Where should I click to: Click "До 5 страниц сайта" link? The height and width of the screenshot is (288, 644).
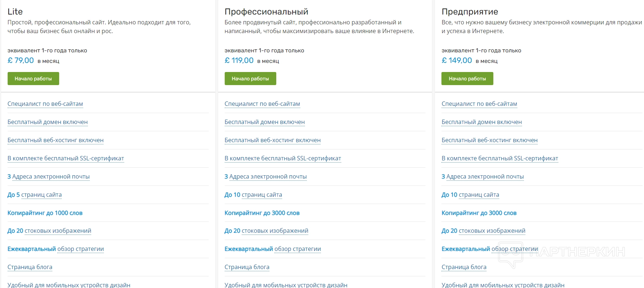pos(34,195)
